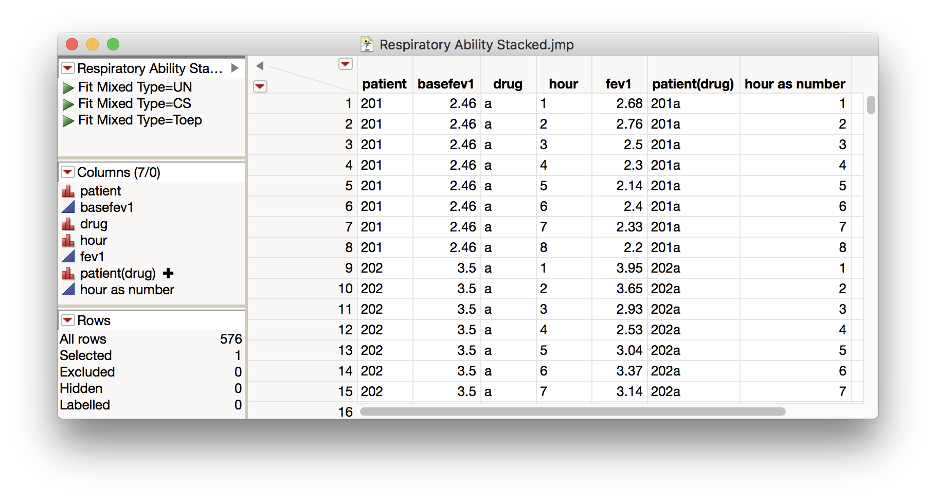Image resolution: width=936 pixels, height=502 pixels.
Task: Select the fev1 column header
Action: [x=618, y=84]
